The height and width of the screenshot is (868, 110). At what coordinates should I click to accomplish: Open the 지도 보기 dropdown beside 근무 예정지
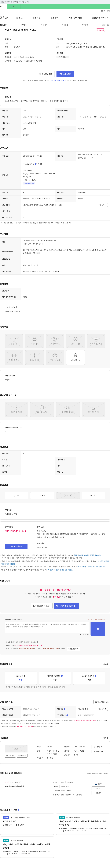102,205
